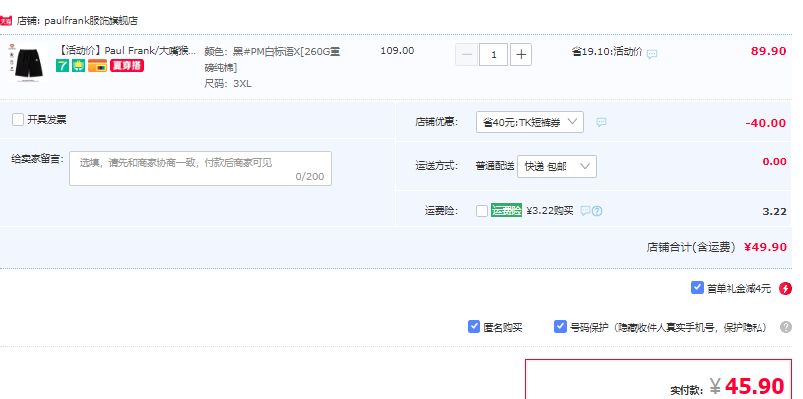The height and width of the screenshot is (399, 803).
Task: Click comment bubble next to 活动价 discount
Action: [x=652, y=54]
